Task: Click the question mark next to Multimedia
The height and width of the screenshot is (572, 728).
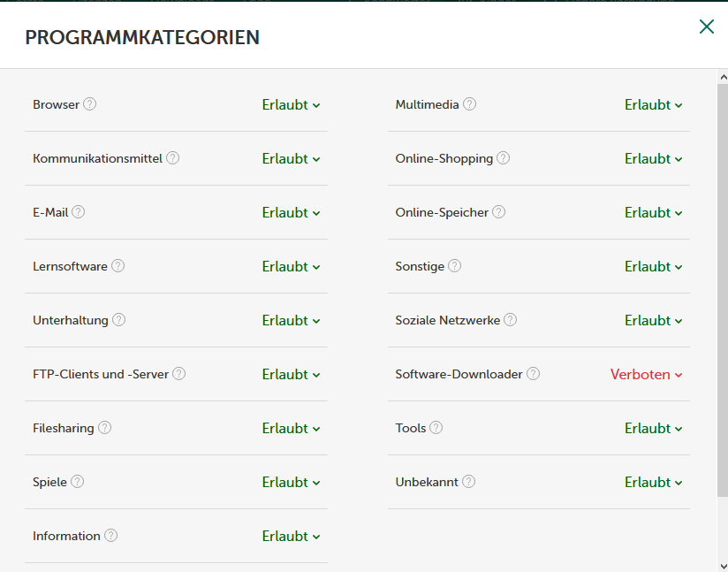Action: tap(469, 104)
